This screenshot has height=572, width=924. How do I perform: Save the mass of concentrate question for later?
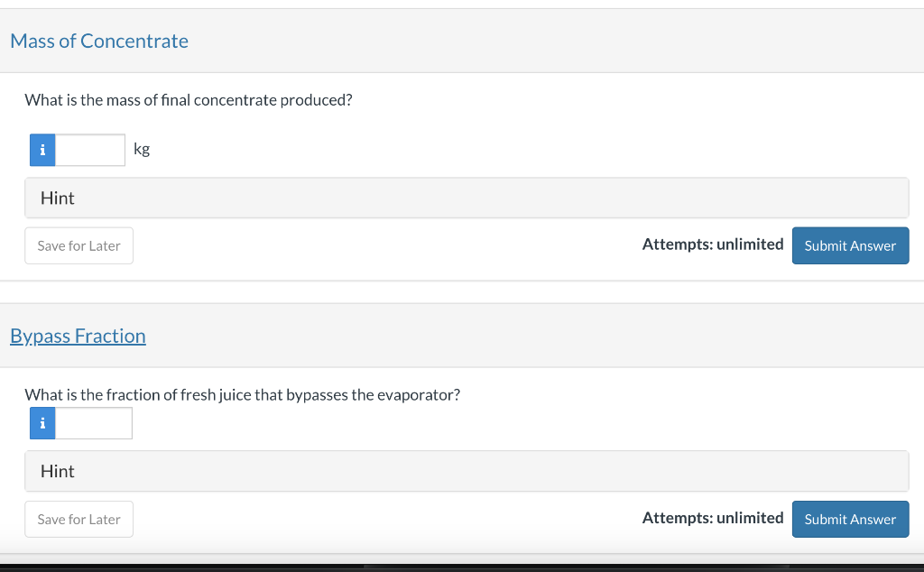click(x=79, y=245)
